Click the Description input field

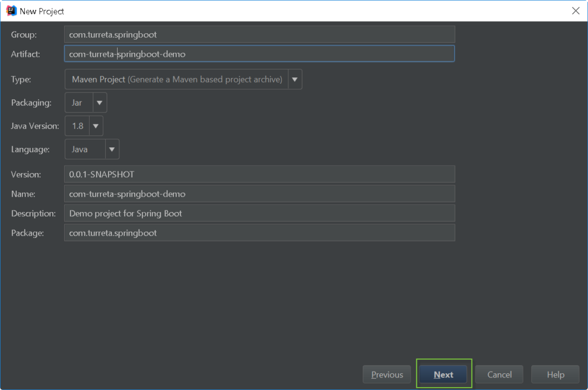coord(260,213)
